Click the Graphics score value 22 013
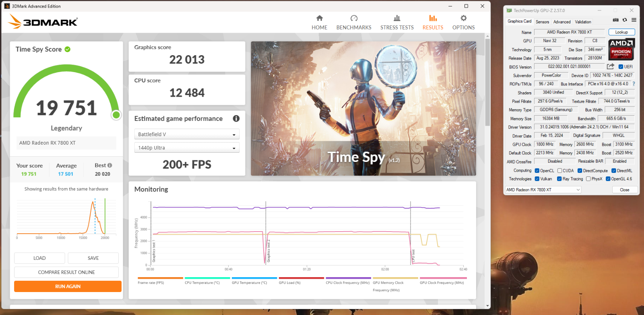644x315 pixels. click(x=187, y=60)
